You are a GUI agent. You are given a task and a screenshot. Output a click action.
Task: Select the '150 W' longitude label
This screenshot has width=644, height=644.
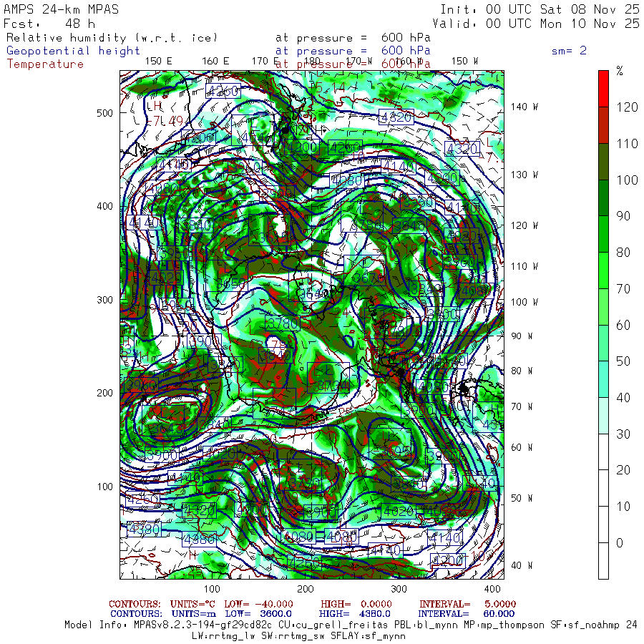coord(464,62)
